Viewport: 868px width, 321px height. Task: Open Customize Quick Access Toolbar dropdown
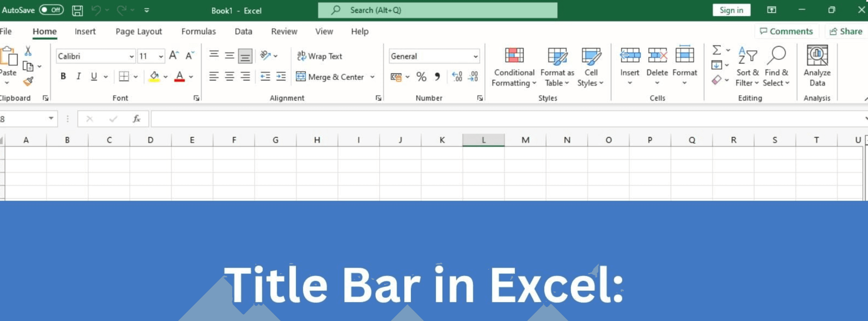pyautogui.click(x=147, y=10)
